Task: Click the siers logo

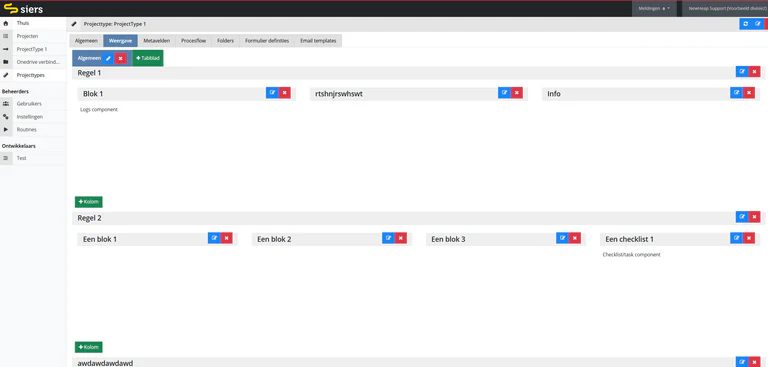Action: point(23,9)
